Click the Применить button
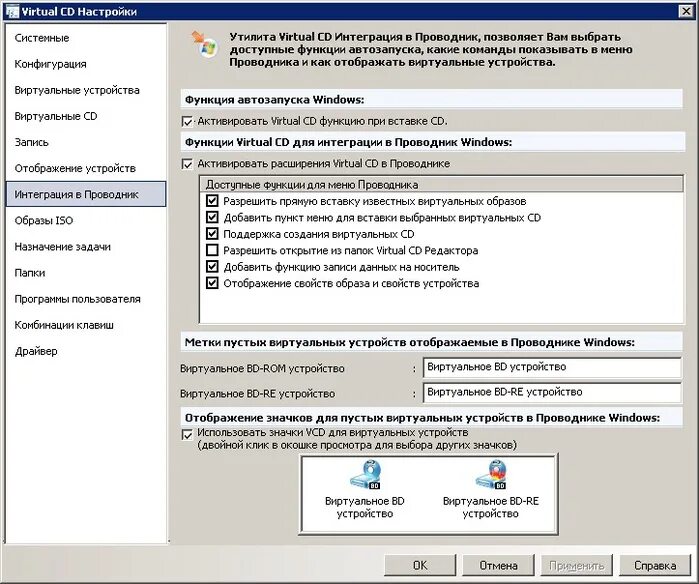This screenshot has width=699, height=584. (576, 565)
